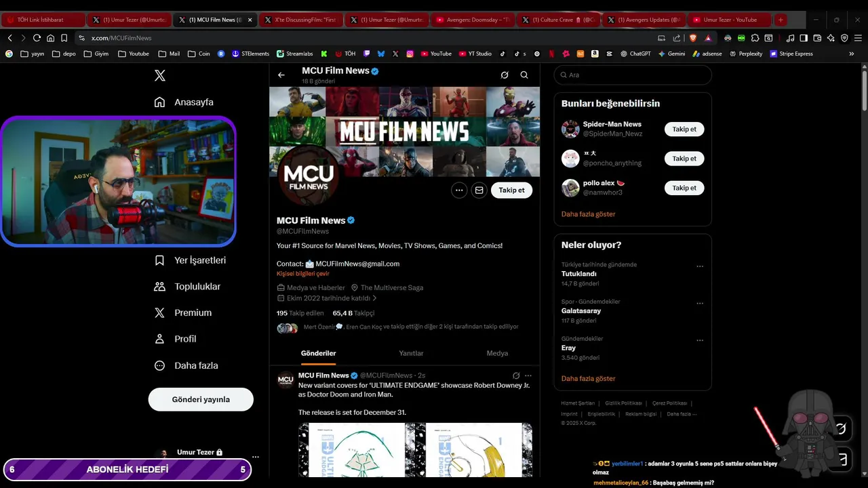Expand hidden bookmarks chevron
This screenshot has width=868, height=488.
point(851,54)
